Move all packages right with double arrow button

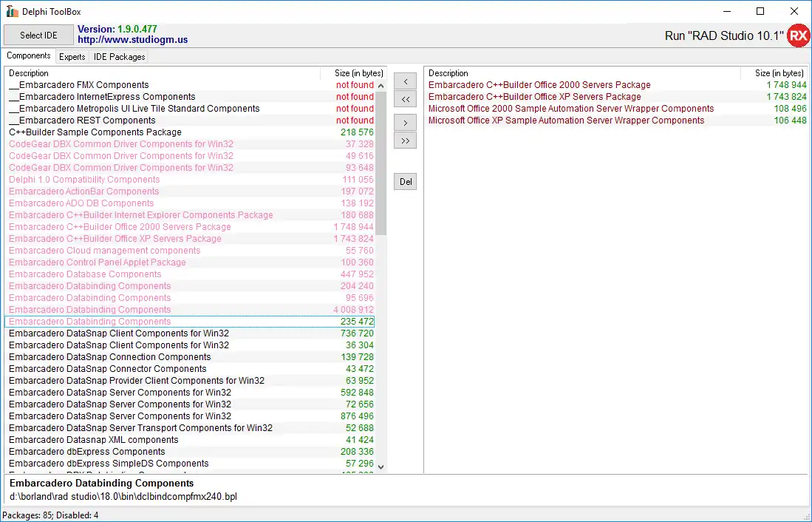(x=405, y=140)
